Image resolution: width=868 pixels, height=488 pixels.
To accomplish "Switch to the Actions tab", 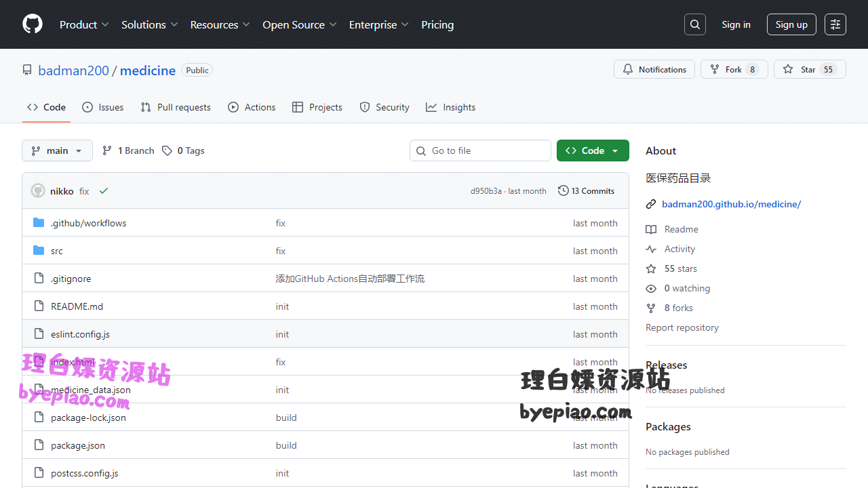I will [252, 107].
